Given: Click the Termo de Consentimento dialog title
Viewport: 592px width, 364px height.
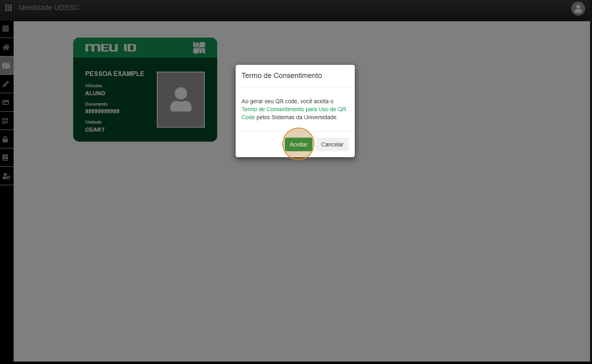Looking at the screenshot, I should 282,76.
